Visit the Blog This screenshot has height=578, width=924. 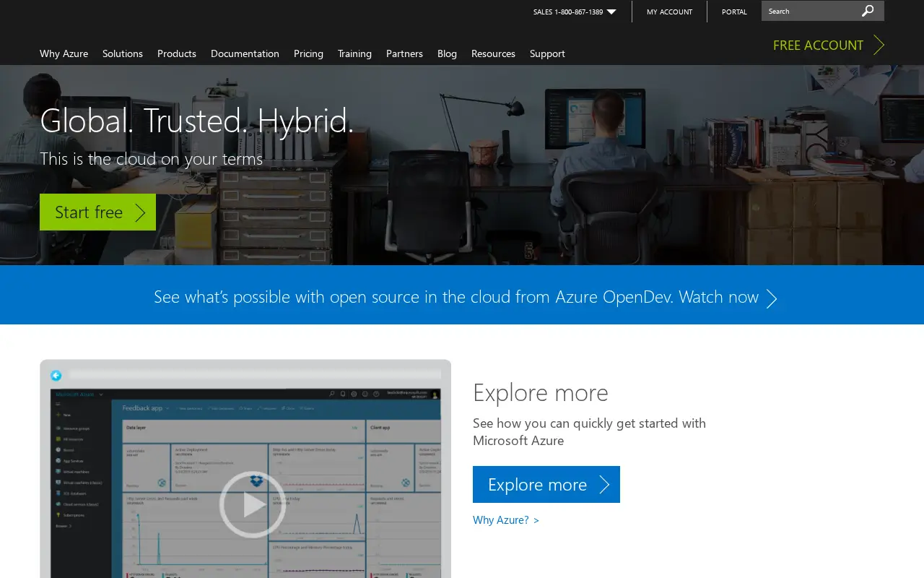447,53
